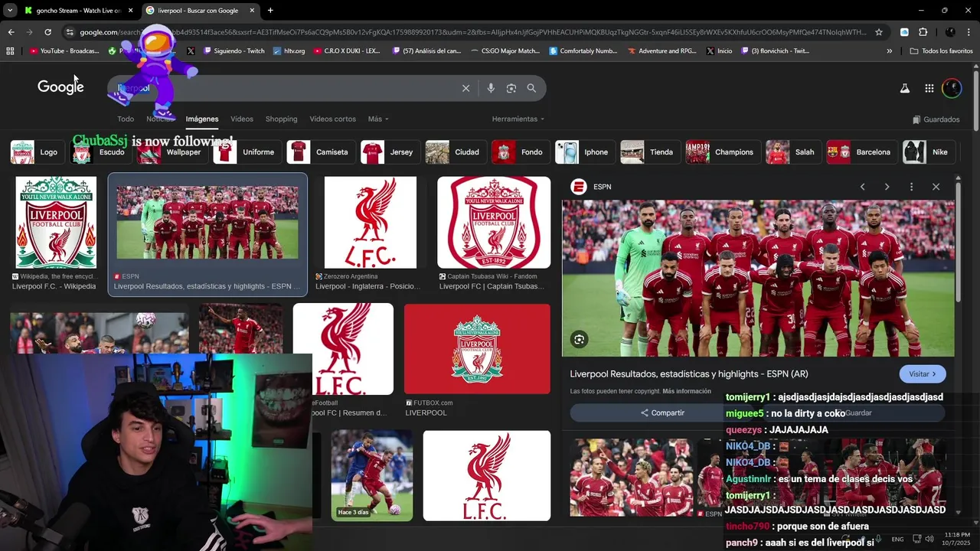Open the Google apps grid
This screenshot has width=980, height=551.
929,88
